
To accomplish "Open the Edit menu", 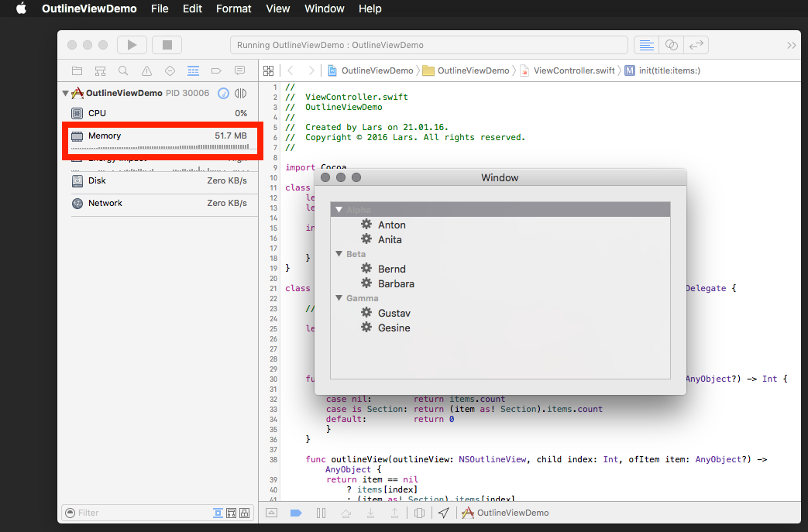I will pos(192,9).
